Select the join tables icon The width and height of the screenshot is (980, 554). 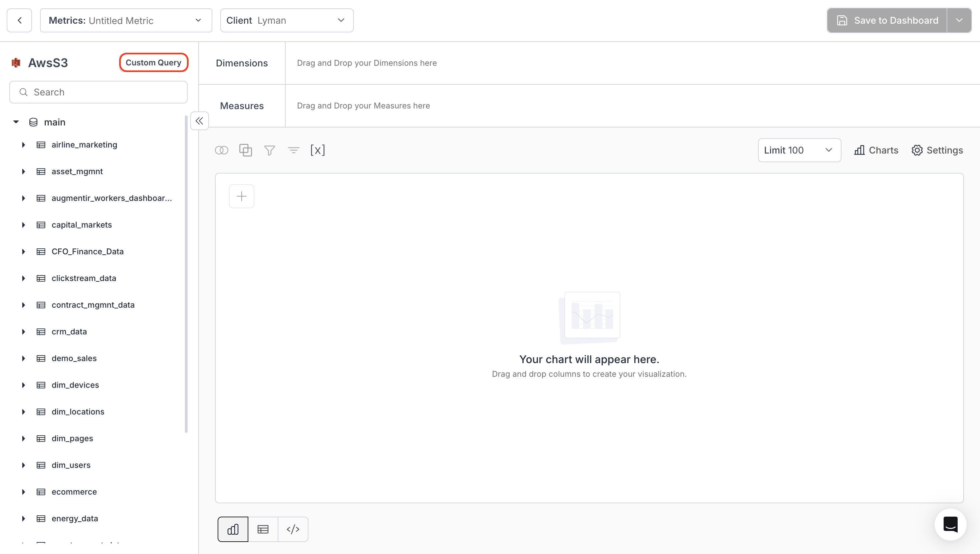tap(221, 150)
